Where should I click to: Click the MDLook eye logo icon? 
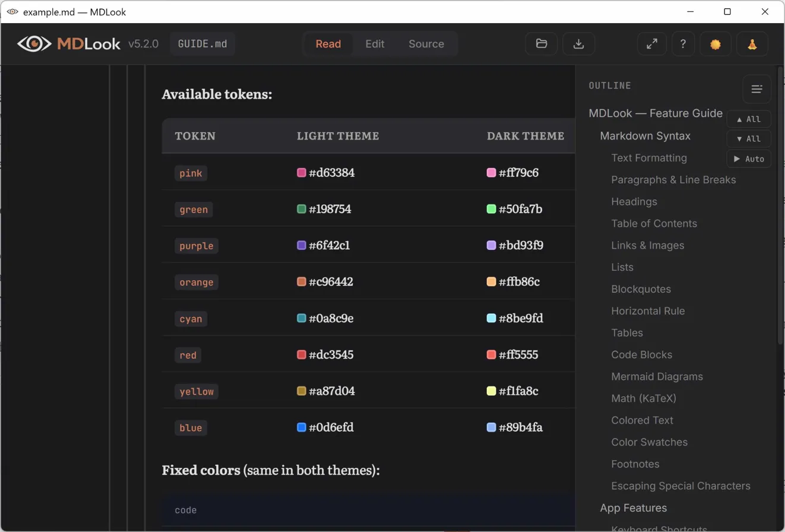point(34,44)
